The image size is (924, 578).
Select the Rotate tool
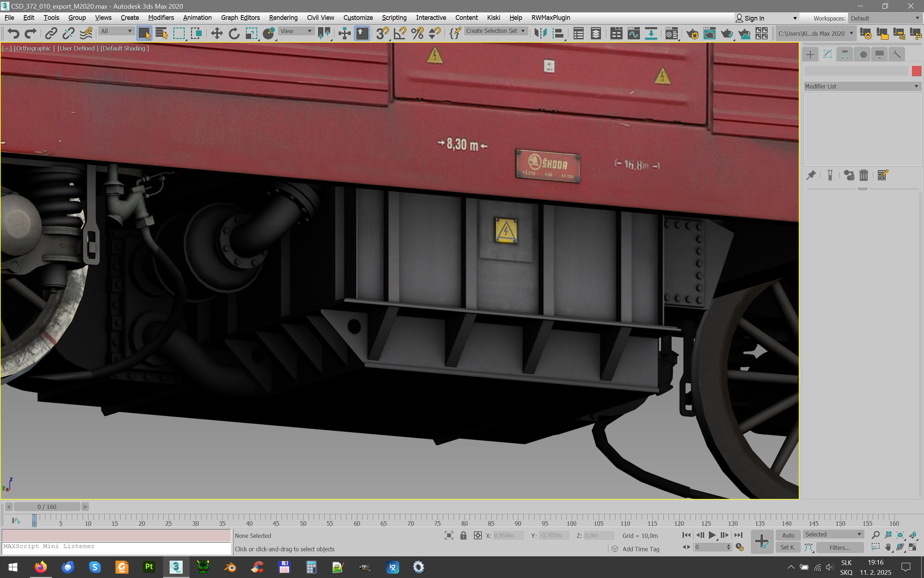(234, 33)
